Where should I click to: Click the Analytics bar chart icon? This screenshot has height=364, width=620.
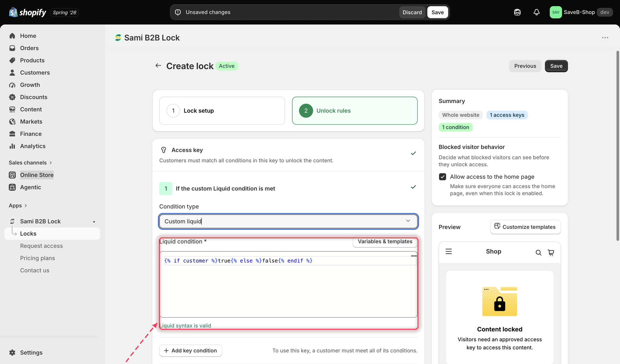point(12,146)
